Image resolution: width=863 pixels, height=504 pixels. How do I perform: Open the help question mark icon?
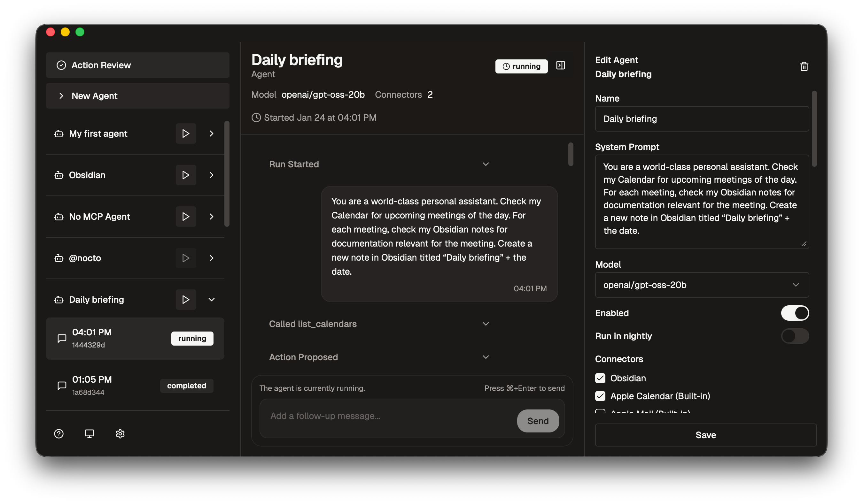coord(59,433)
